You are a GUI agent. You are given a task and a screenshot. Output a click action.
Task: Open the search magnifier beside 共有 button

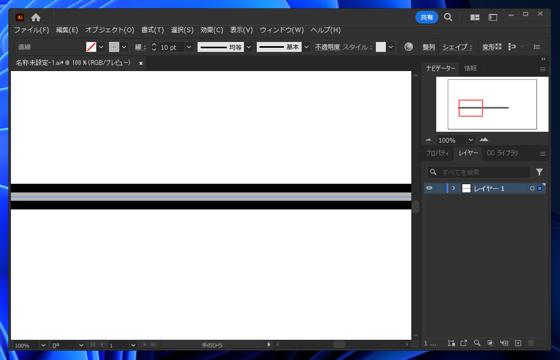point(448,17)
